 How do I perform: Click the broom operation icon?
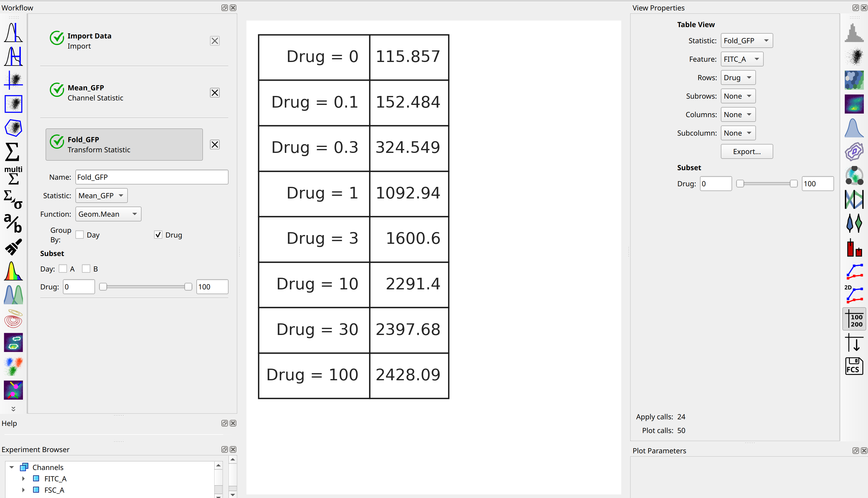(x=13, y=247)
